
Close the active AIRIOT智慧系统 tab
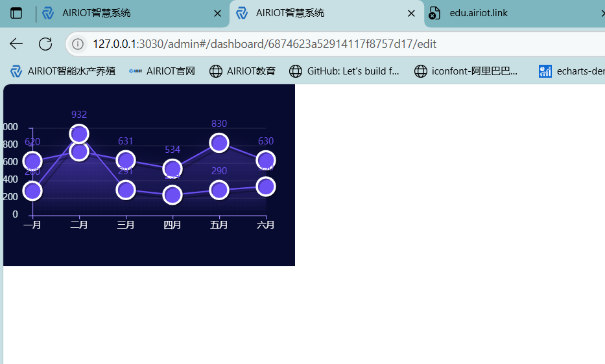click(411, 13)
